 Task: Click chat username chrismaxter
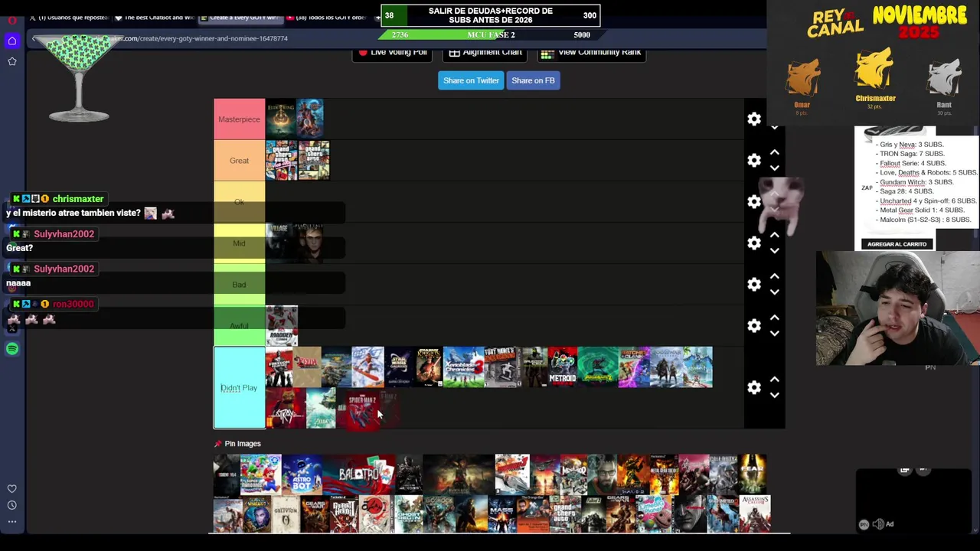[78, 199]
